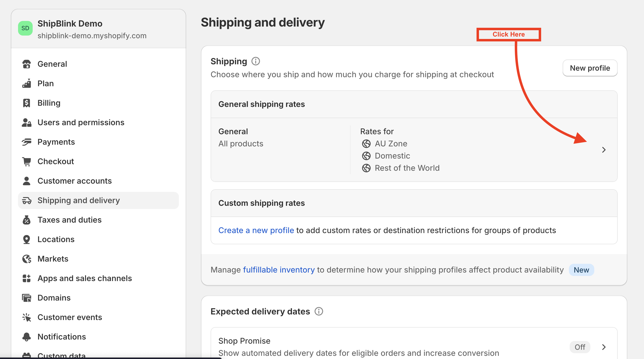Click the Rest of the World label
This screenshot has width=644, height=359.
(x=407, y=168)
